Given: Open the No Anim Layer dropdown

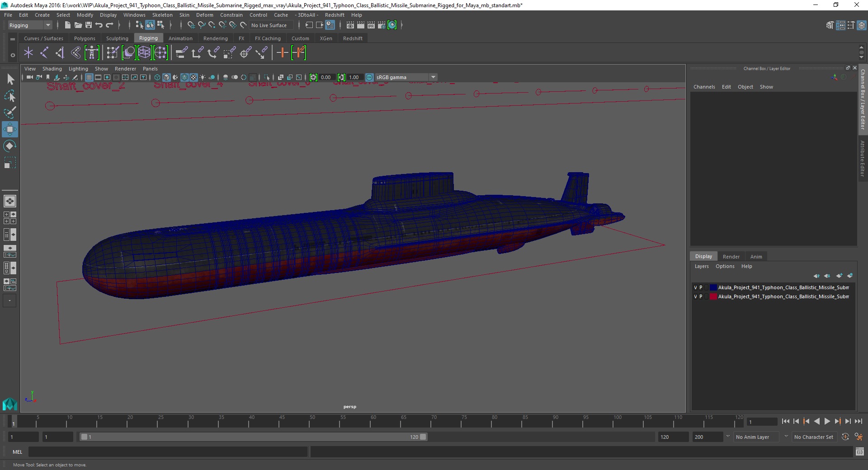Looking at the screenshot, I should coord(756,437).
